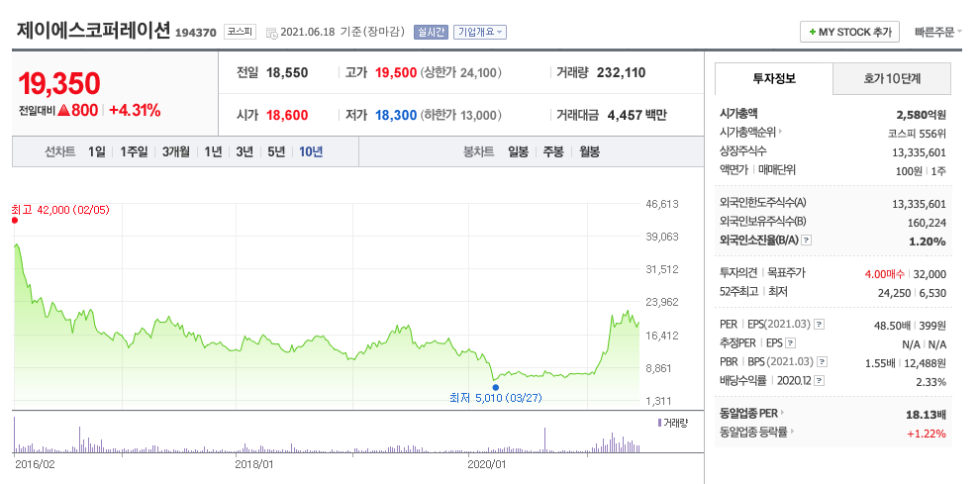This screenshot has width=980, height=484.
Task: Select the 10년 line chart period
Action: 311,151
